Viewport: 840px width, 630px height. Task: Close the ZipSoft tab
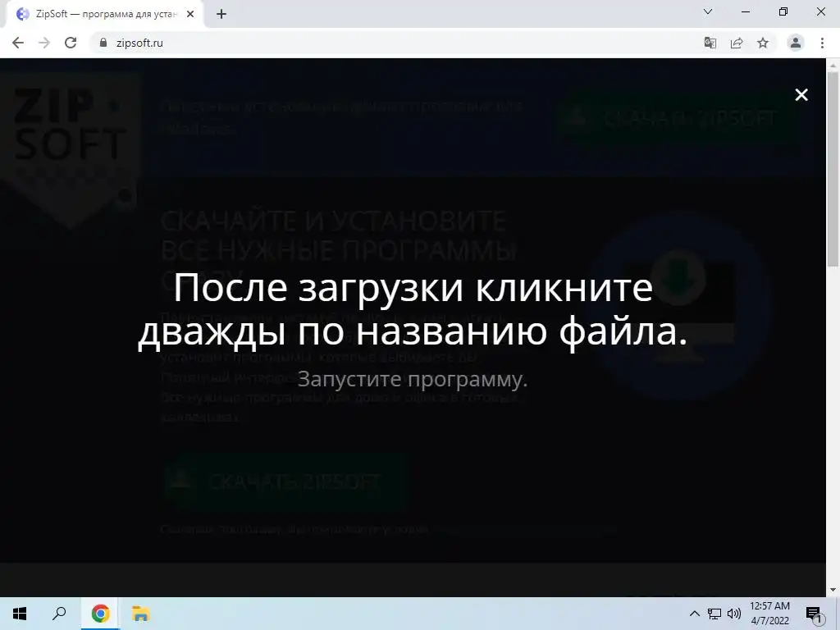190,15
